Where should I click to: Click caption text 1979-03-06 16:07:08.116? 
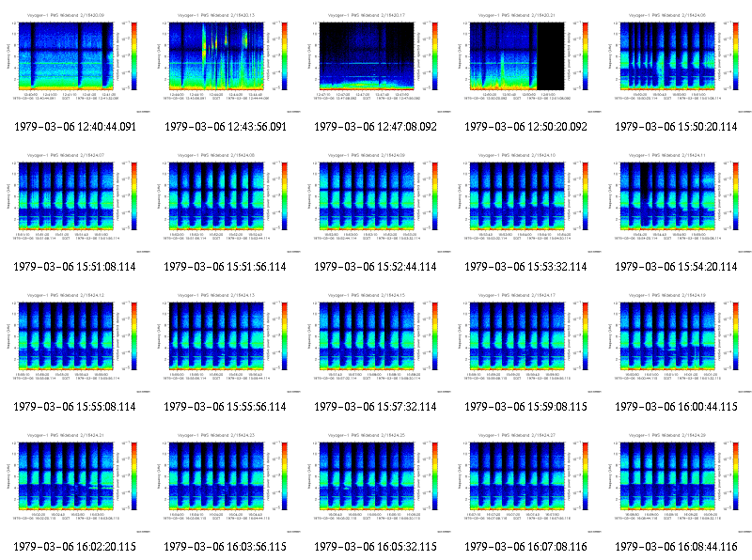click(525, 547)
